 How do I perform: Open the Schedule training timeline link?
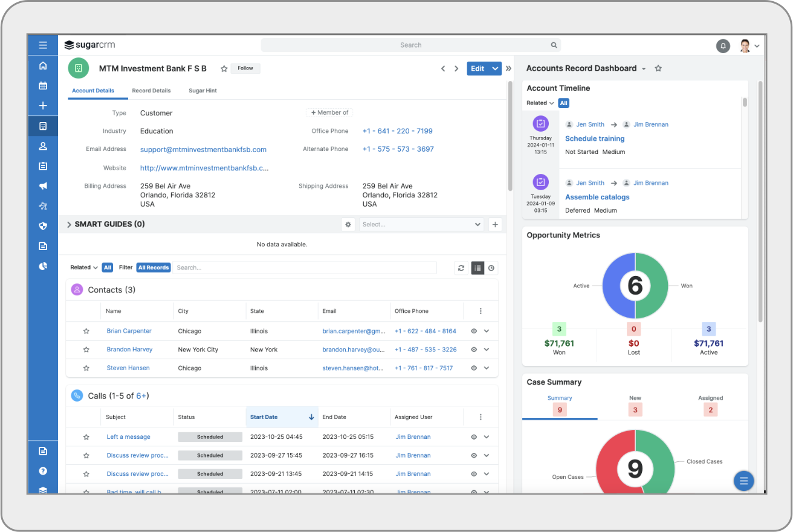595,139
